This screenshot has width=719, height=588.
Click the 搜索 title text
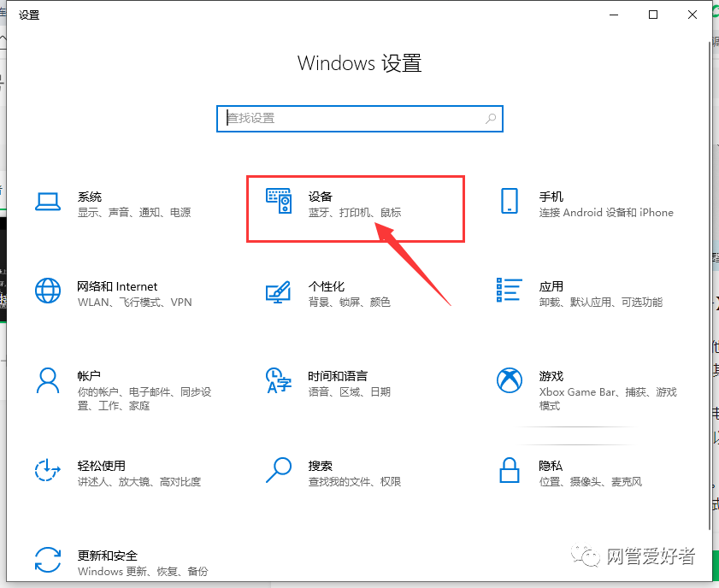(x=320, y=466)
